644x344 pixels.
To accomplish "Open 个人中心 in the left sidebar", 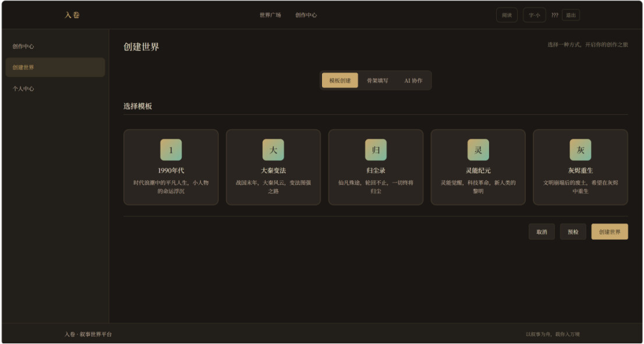I will (x=55, y=89).
